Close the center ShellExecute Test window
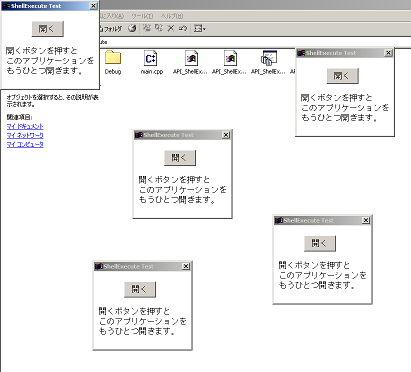This screenshot has height=372, width=411. point(226,135)
